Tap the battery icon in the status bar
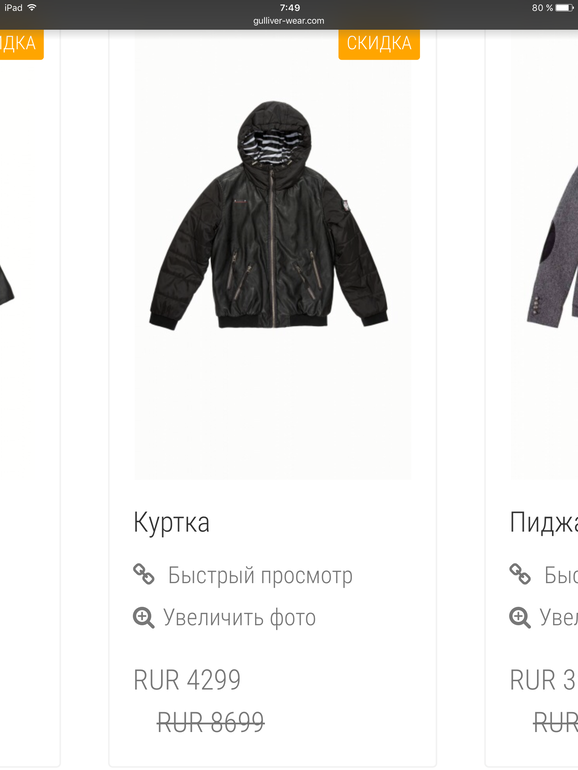Screen dimensions: 578x770 [x=565, y=7]
